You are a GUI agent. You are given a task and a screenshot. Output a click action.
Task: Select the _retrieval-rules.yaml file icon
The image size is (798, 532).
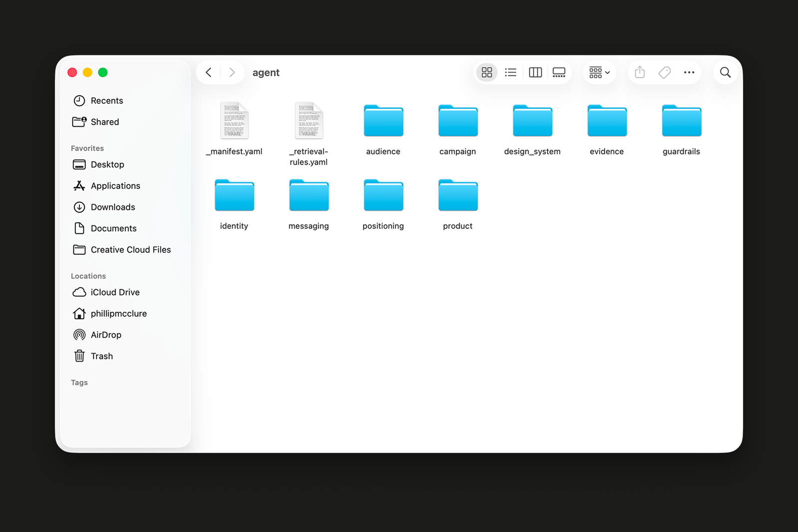pyautogui.click(x=309, y=121)
